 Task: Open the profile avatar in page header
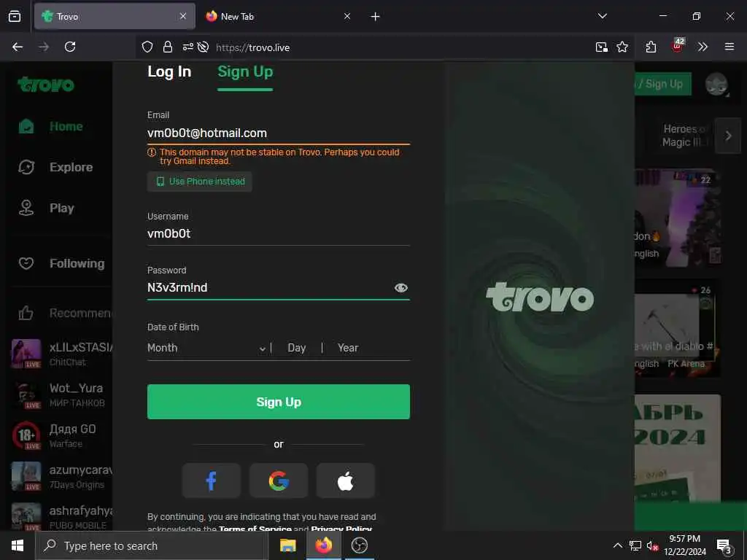[x=716, y=85]
